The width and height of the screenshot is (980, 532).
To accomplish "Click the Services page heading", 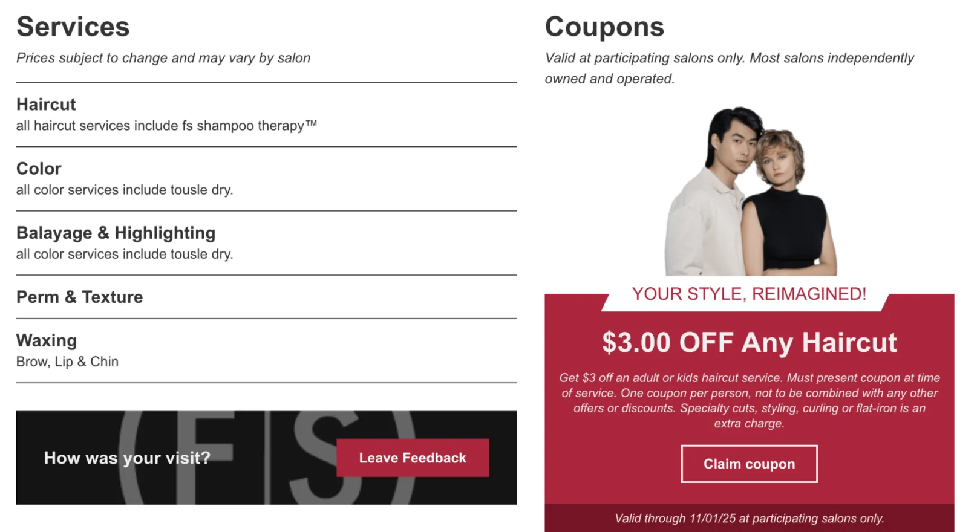I will [x=73, y=27].
